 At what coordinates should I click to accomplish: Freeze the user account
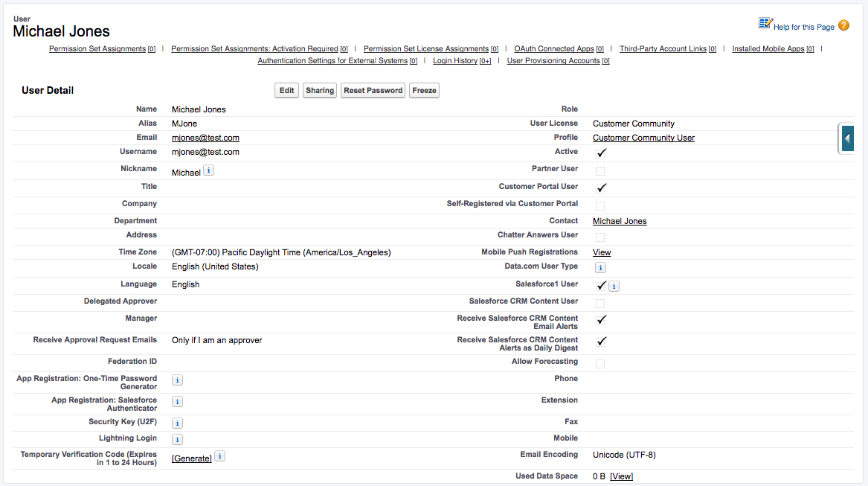pos(424,91)
